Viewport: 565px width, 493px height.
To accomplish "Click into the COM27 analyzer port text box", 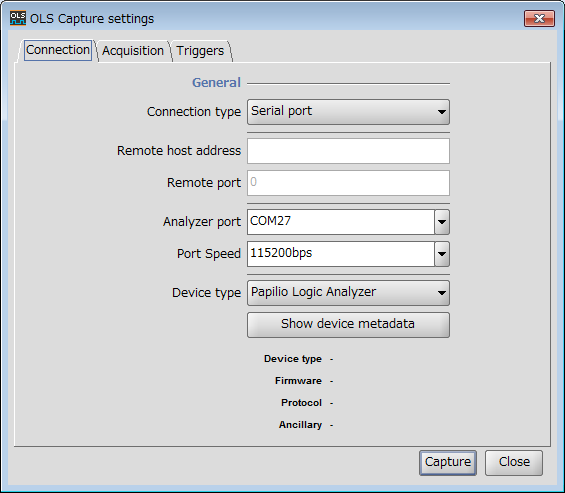I will pyautogui.click(x=341, y=222).
